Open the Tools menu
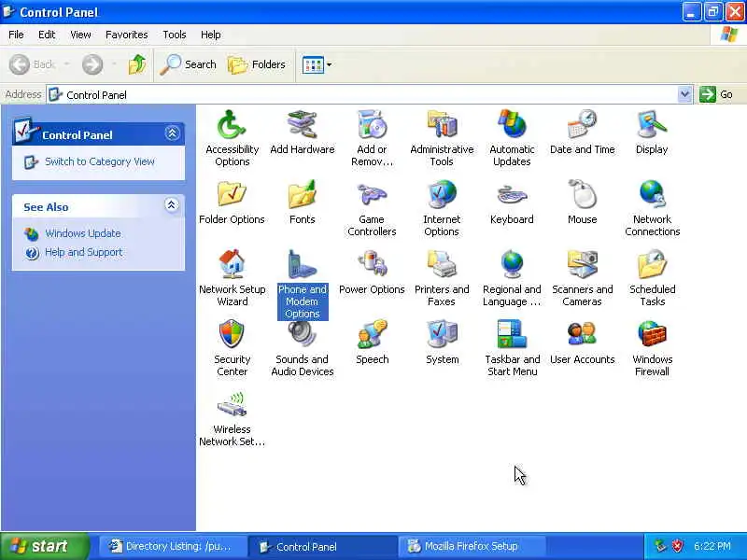747x560 pixels. pos(175,35)
